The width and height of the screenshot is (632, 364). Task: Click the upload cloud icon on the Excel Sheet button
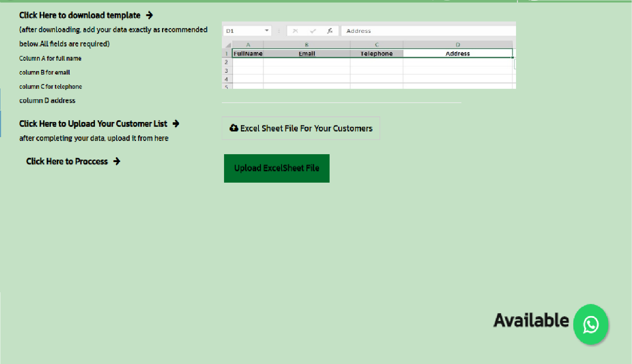234,128
